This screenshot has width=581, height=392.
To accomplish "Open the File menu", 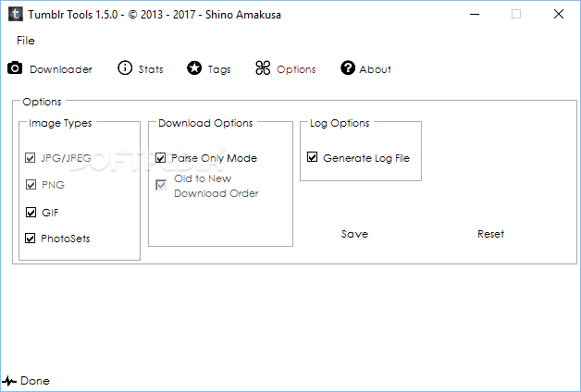I will tap(26, 41).
